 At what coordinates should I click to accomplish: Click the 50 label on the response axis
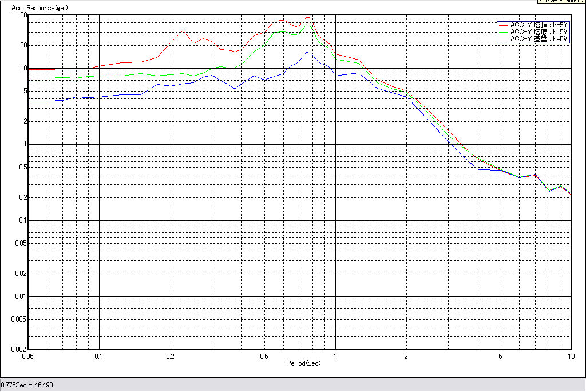coord(23,15)
